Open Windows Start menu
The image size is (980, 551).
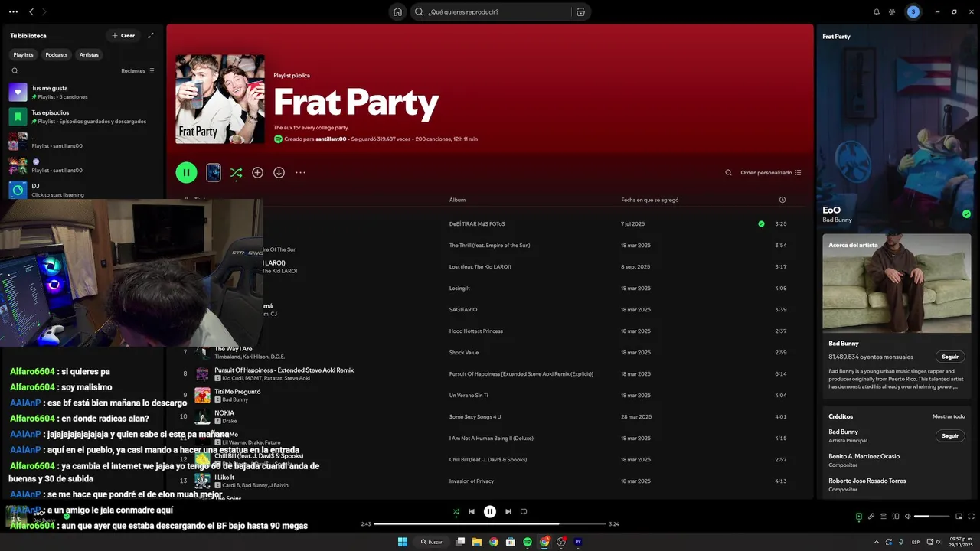tap(402, 542)
